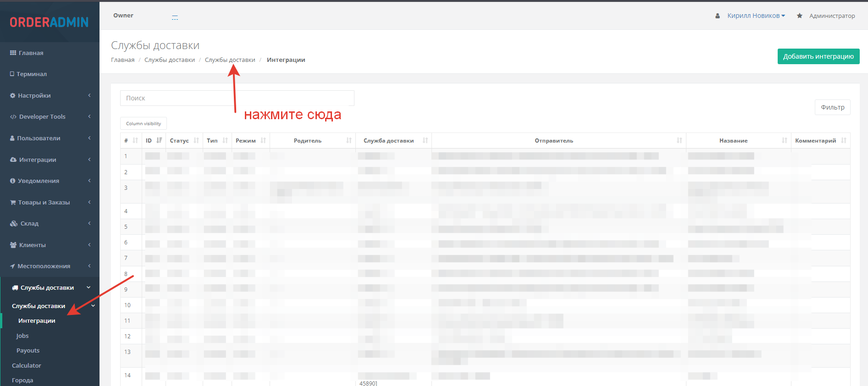This screenshot has height=386, width=868.
Task: Click the first Службы доставки breadcrumb link
Action: [170, 60]
